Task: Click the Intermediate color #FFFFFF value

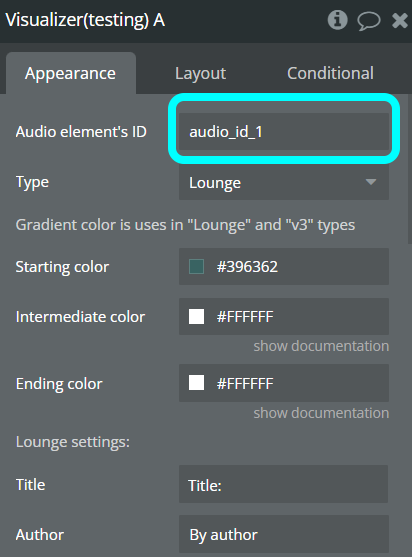Action: (x=245, y=317)
